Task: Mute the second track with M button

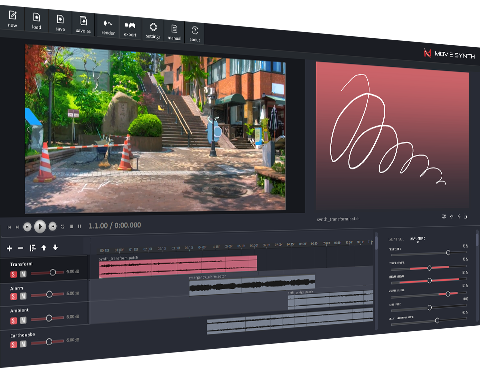Action: pyautogui.click(x=23, y=296)
